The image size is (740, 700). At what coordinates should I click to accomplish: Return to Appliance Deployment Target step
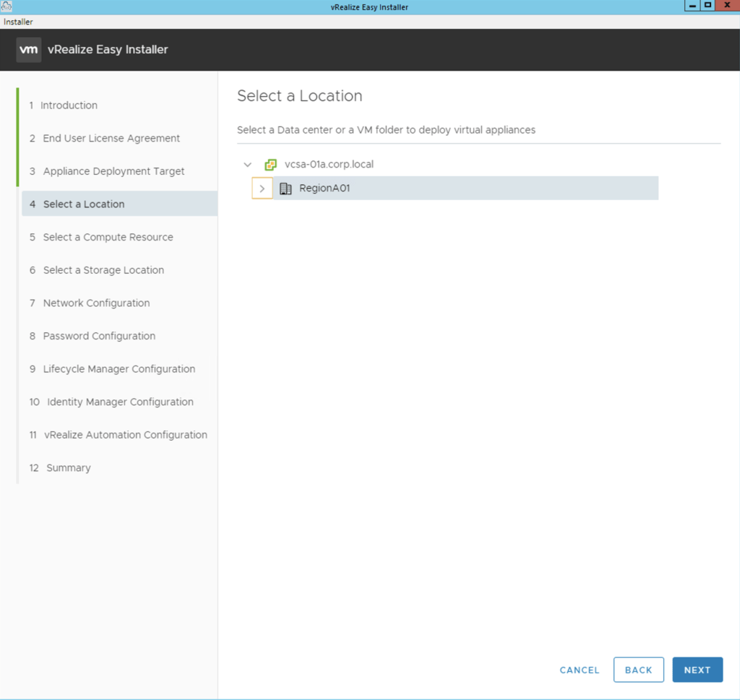tap(113, 171)
